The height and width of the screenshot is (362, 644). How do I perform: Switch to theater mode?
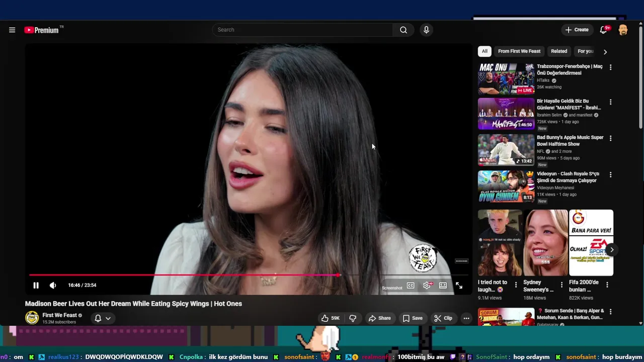coord(443,285)
